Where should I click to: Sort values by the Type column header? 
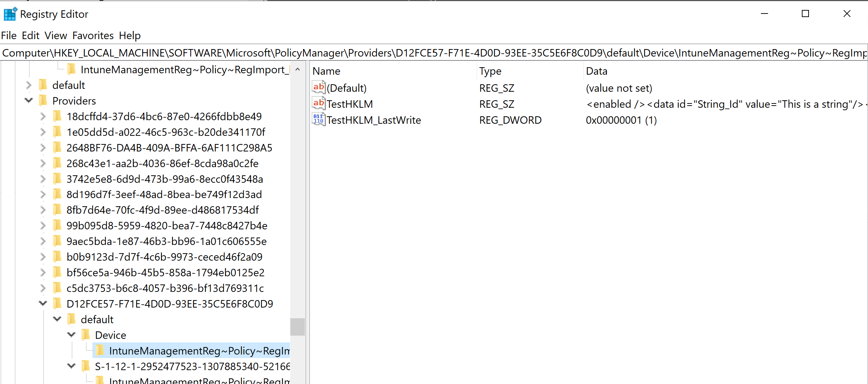tap(490, 71)
